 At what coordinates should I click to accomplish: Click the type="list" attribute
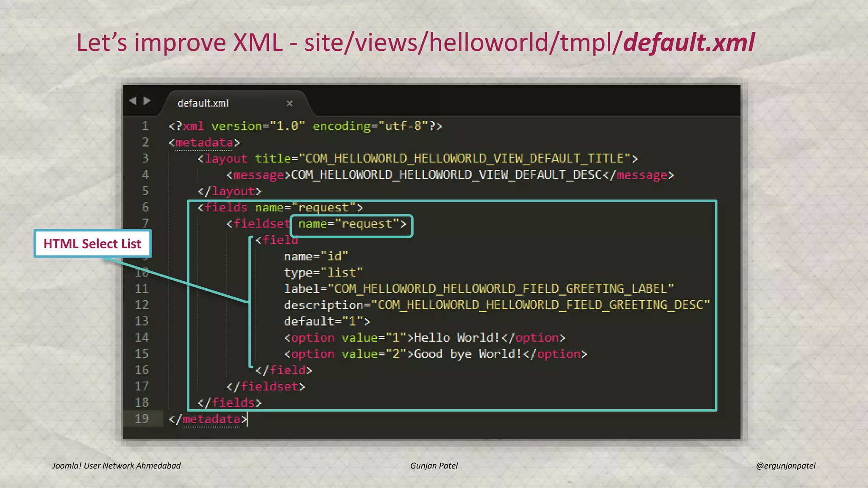click(323, 273)
